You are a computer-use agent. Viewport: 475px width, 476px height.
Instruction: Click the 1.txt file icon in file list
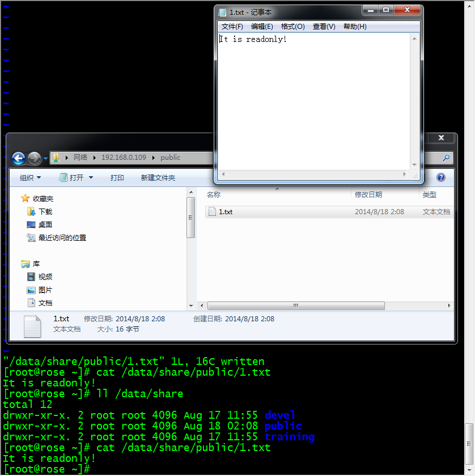pos(213,211)
